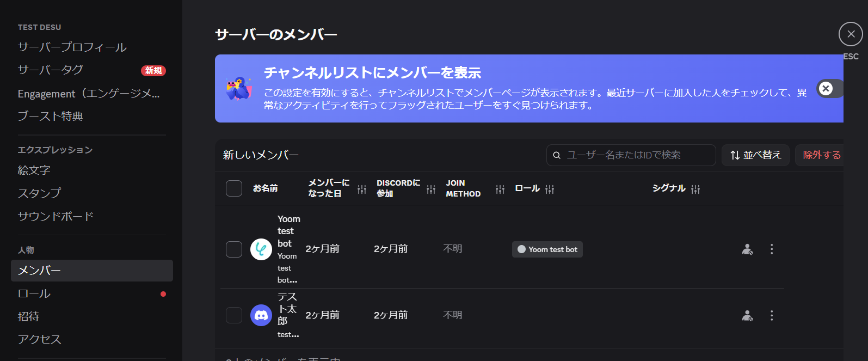Click the banner's mascot illustration
The height and width of the screenshot is (361, 868).
(x=239, y=88)
